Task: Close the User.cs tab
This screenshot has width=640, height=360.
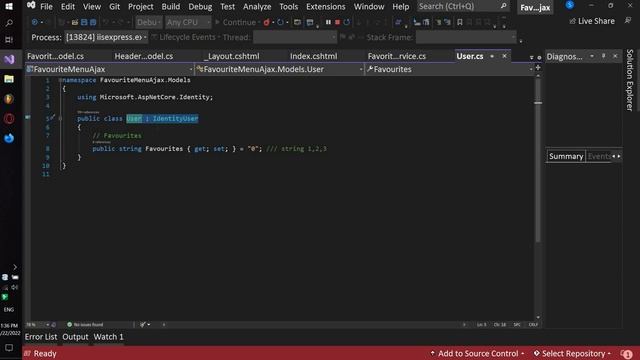Action: point(504,56)
